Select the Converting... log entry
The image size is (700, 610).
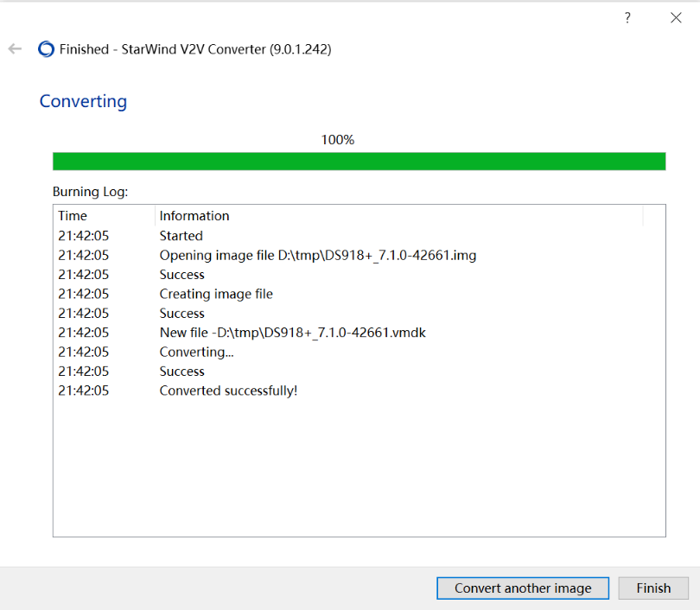[359, 352]
